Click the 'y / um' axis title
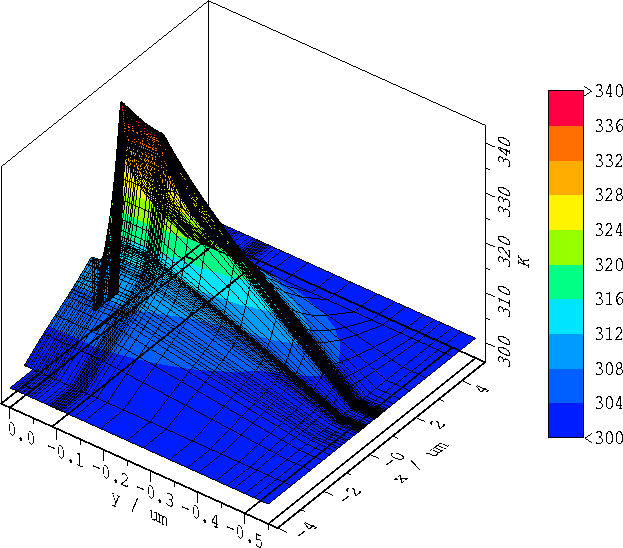 (x=139, y=509)
